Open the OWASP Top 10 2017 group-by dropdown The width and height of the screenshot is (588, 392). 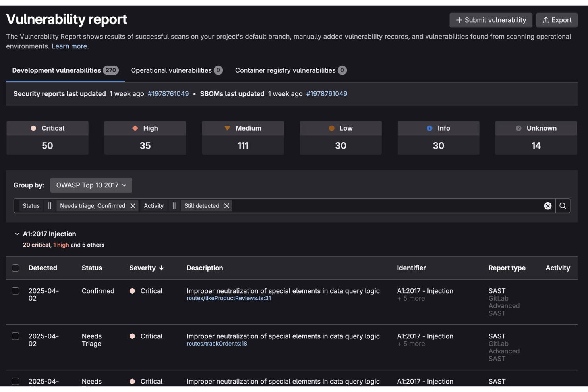point(91,185)
